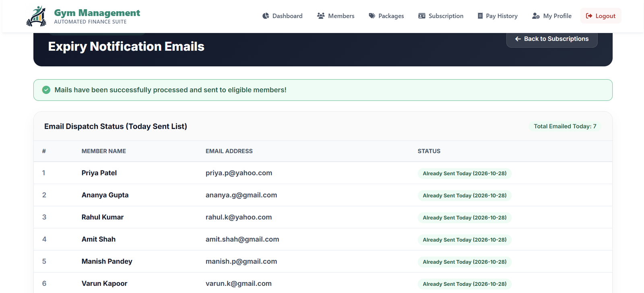Click the My Profile user-gear icon
This screenshot has height=293, width=644.
536,16
